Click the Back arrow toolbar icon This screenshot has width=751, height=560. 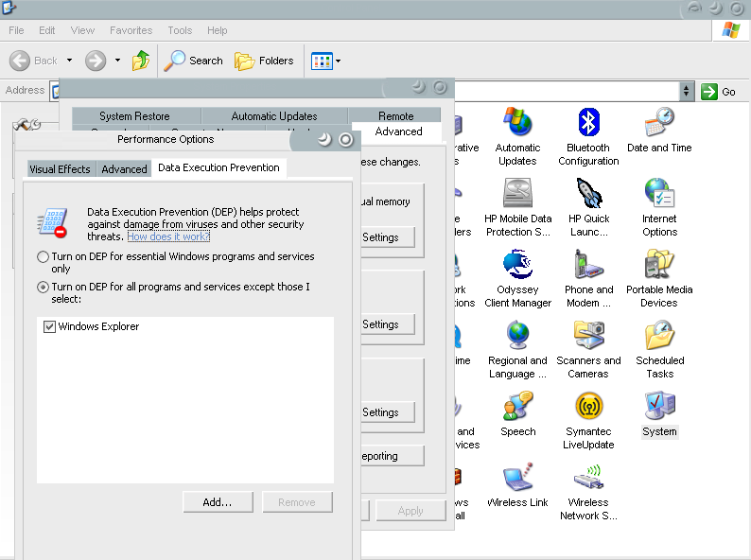(x=20, y=61)
